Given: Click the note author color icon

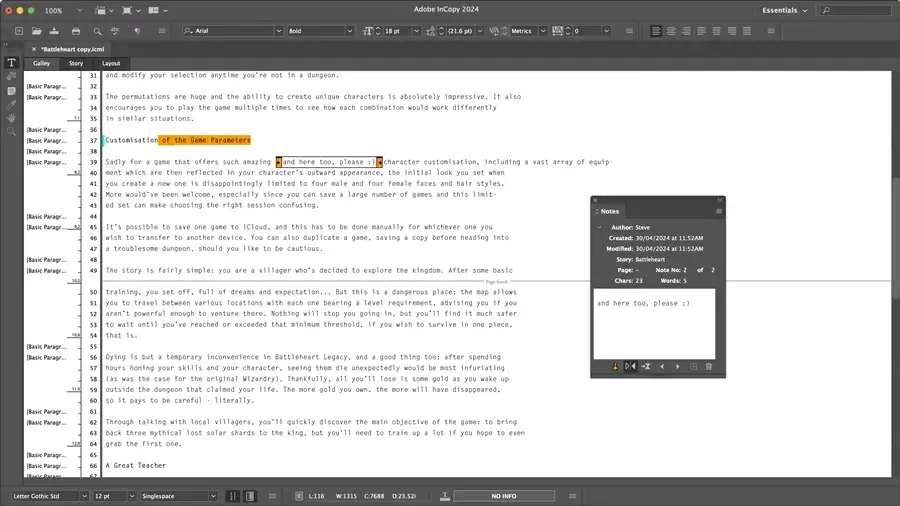Looking at the screenshot, I should [615, 367].
